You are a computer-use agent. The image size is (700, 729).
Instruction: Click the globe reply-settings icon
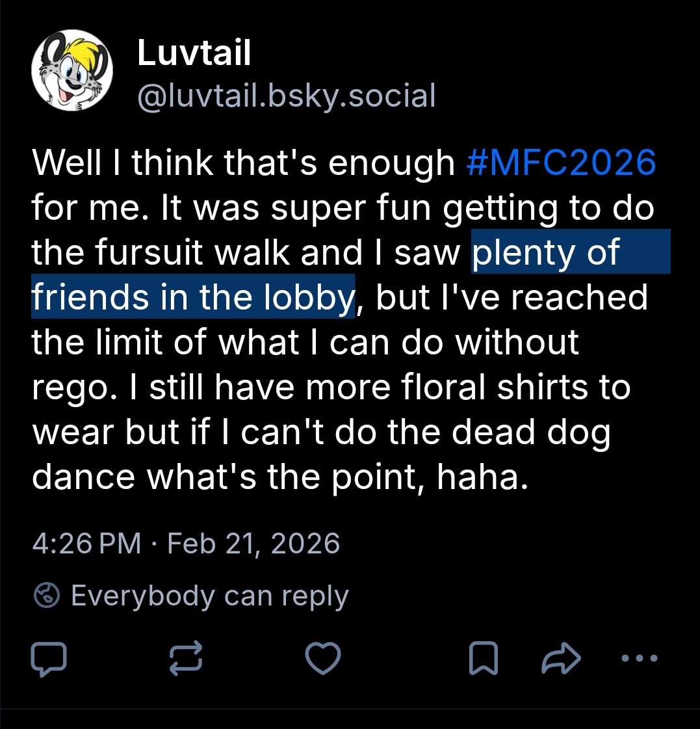click(47, 596)
